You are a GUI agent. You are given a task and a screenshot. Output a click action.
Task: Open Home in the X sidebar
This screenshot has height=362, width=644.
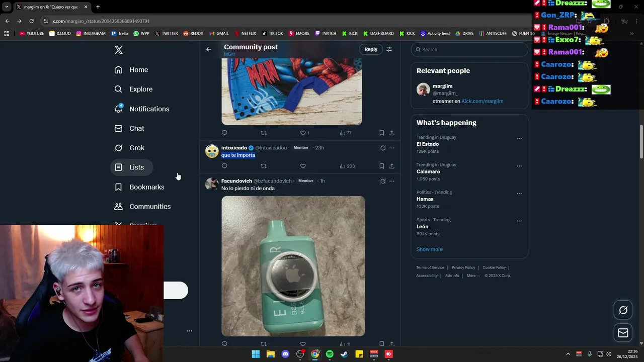click(x=131, y=70)
